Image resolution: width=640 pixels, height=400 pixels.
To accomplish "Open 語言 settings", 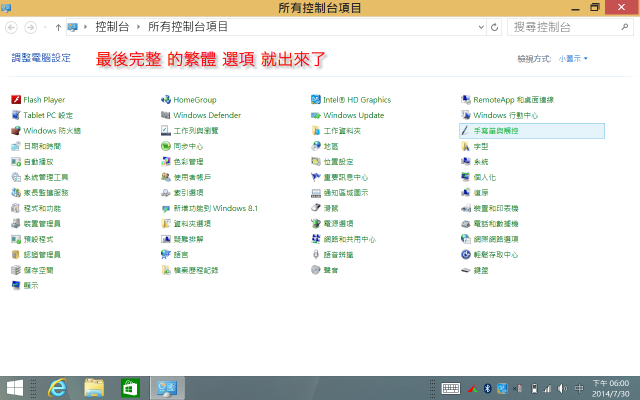I will (175, 255).
